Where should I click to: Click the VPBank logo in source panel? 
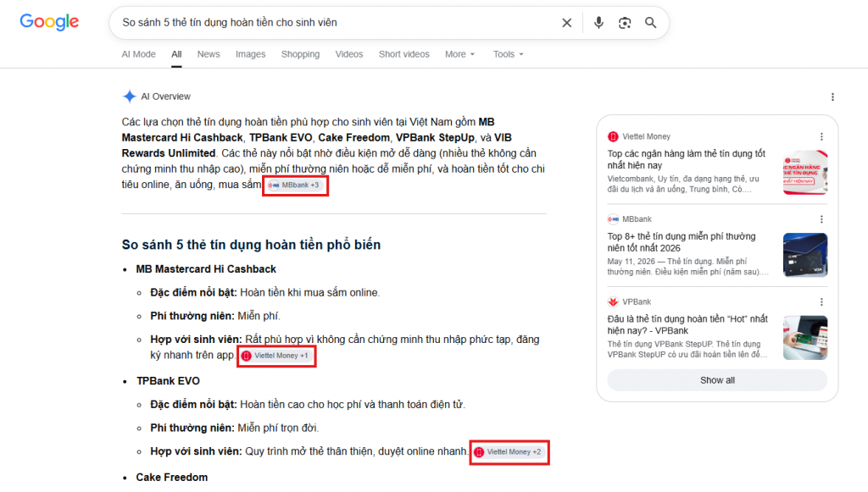[x=613, y=301]
